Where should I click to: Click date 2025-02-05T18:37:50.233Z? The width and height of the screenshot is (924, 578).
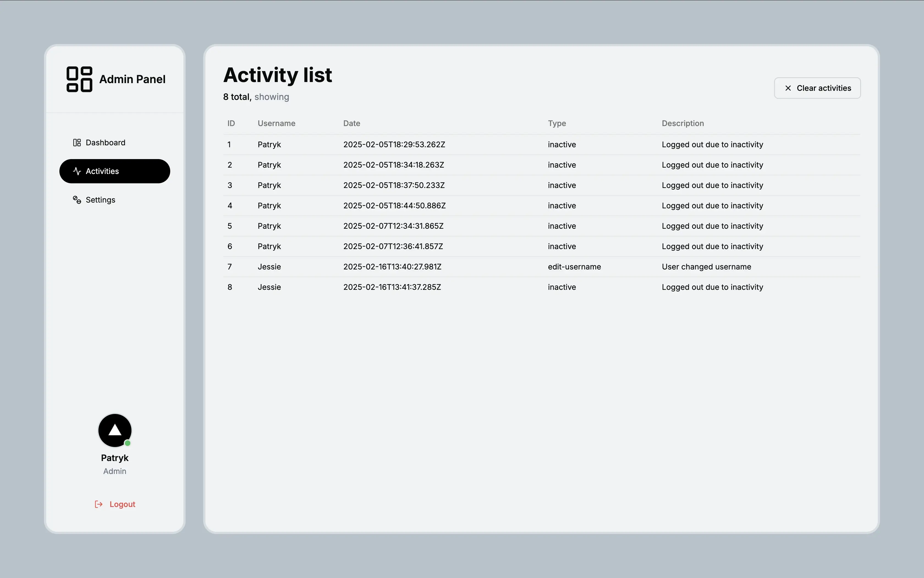tap(394, 186)
